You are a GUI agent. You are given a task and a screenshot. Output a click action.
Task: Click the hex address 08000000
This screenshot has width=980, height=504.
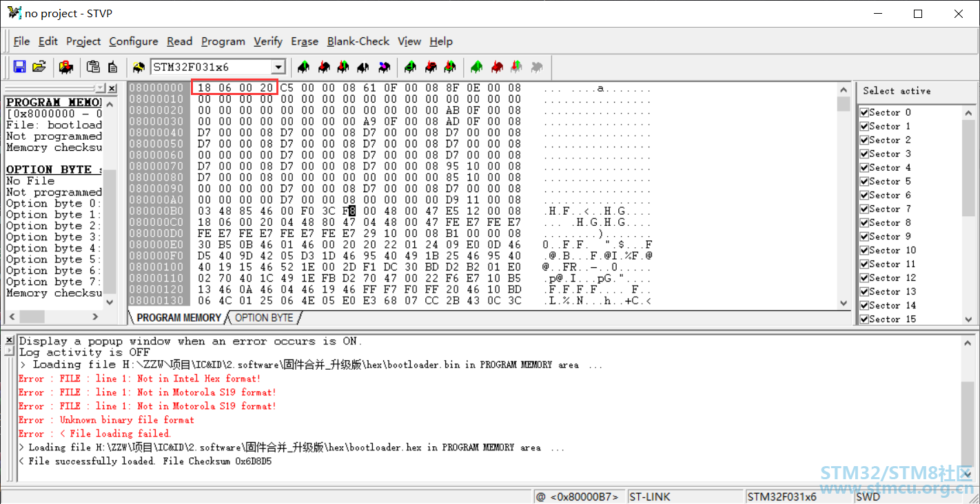(156, 88)
